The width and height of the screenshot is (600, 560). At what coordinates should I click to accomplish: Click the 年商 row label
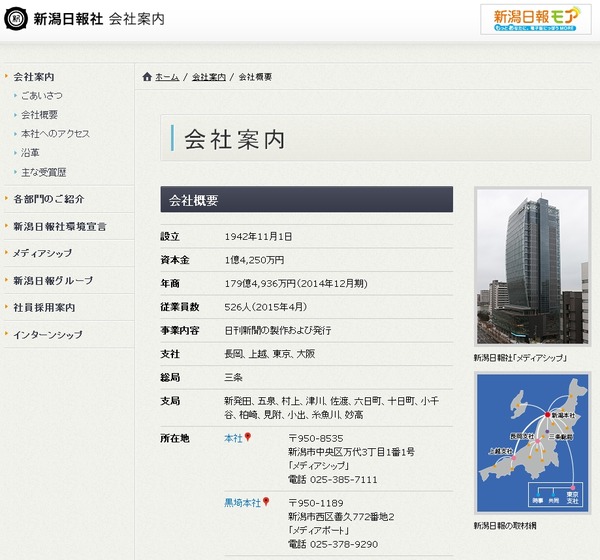click(170, 284)
